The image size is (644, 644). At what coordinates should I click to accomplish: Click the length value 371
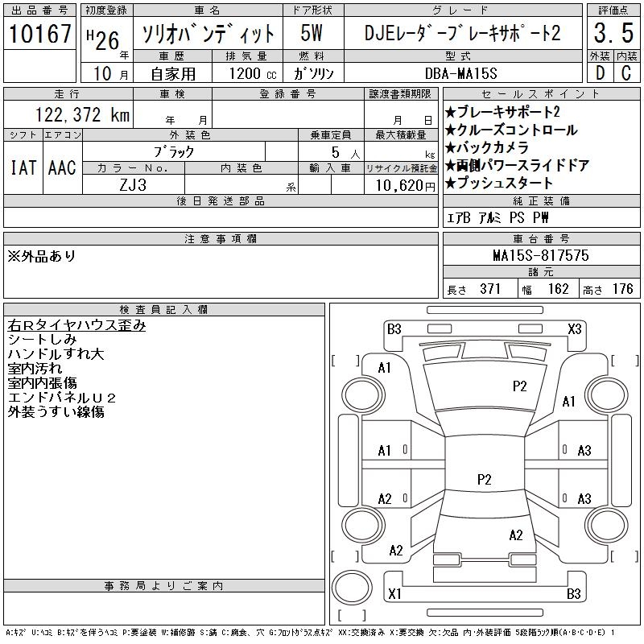[x=490, y=289]
